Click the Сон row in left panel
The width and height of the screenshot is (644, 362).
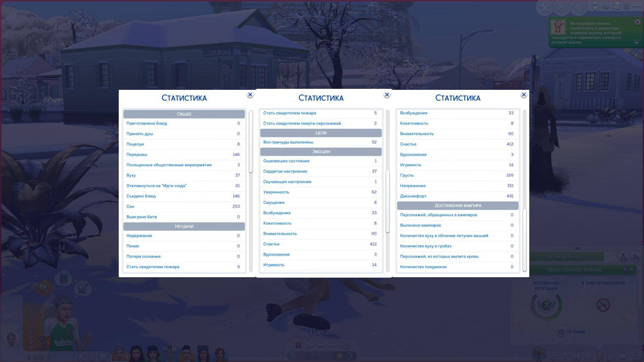coord(184,206)
